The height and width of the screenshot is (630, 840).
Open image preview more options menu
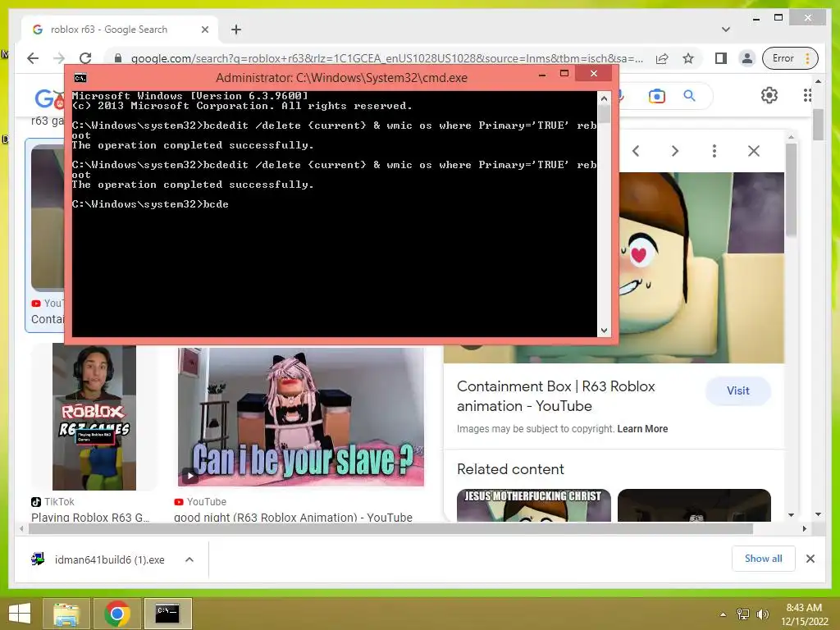tap(714, 151)
